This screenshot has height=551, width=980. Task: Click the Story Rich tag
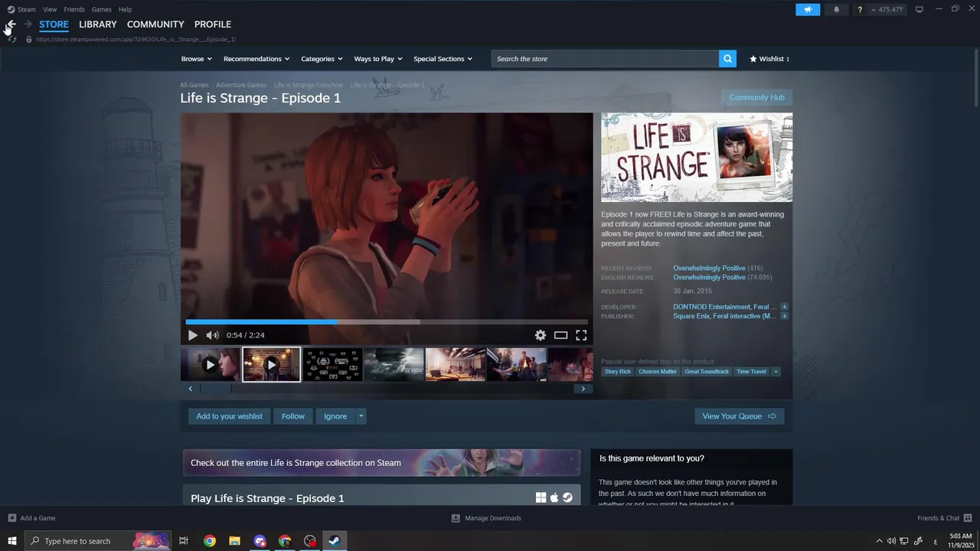(x=618, y=372)
